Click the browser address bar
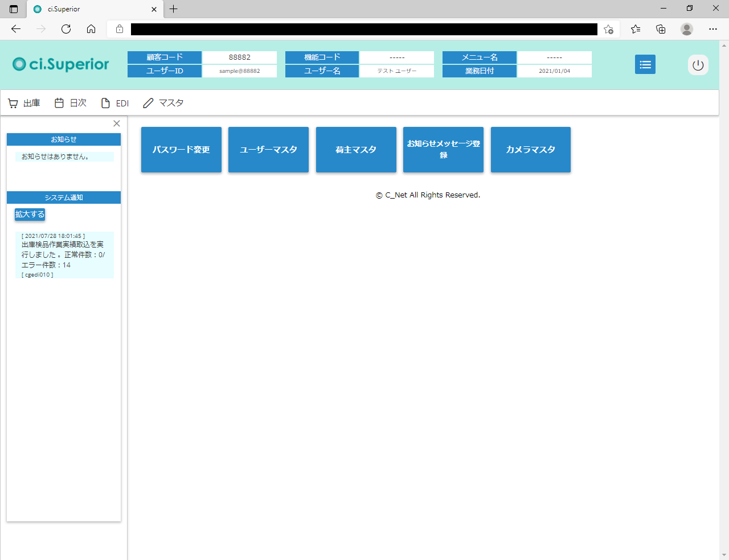This screenshot has width=729, height=560. 364,29
